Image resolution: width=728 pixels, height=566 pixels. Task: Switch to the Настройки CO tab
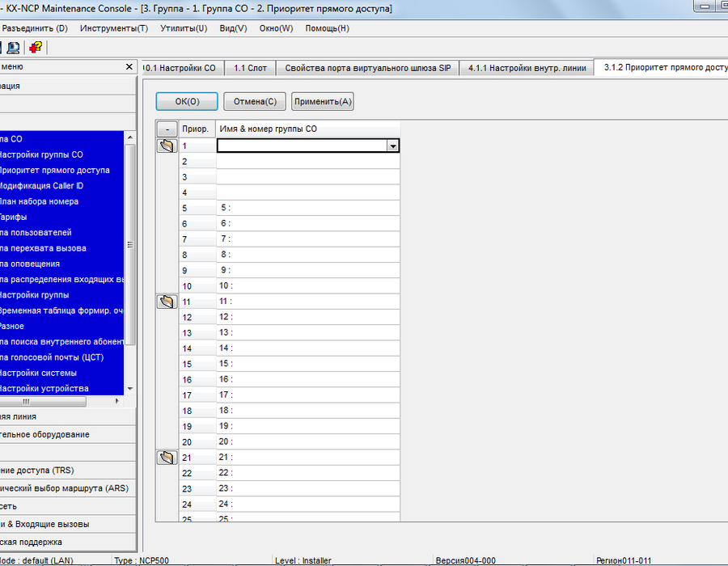click(x=183, y=68)
